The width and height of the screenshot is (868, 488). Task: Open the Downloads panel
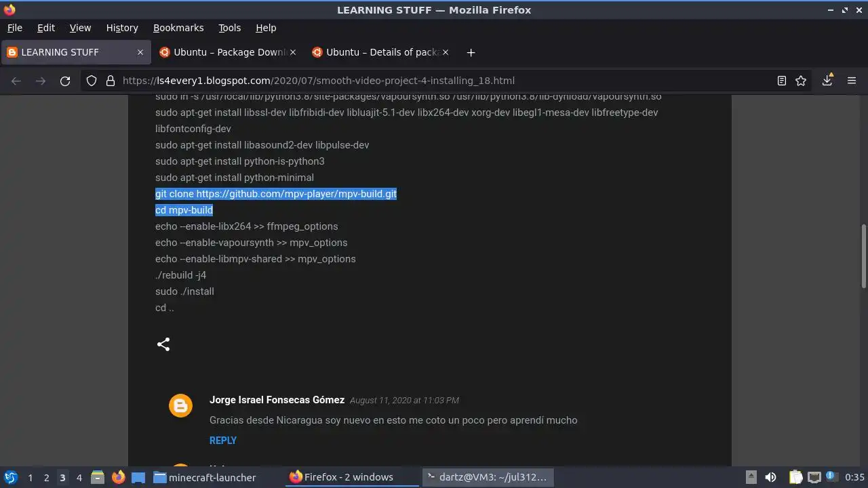(827, 80)
